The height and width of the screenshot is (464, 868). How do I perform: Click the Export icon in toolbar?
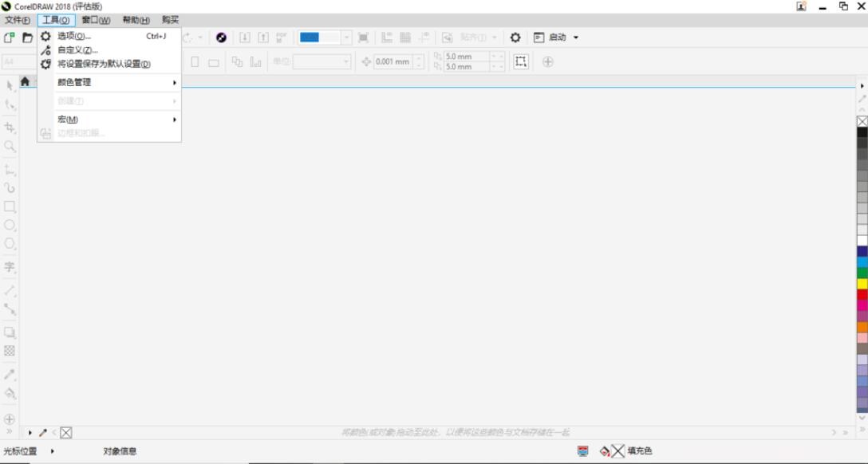pos(263,37)
